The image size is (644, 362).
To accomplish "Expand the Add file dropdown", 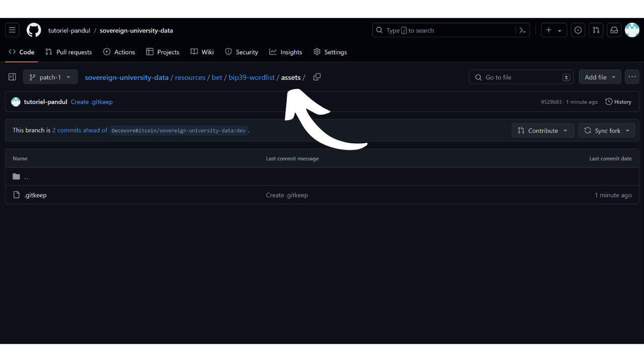I will pos(600,77).
